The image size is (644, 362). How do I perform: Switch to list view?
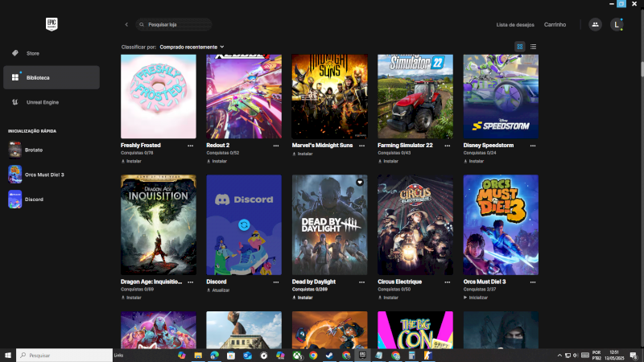(533, 47)
